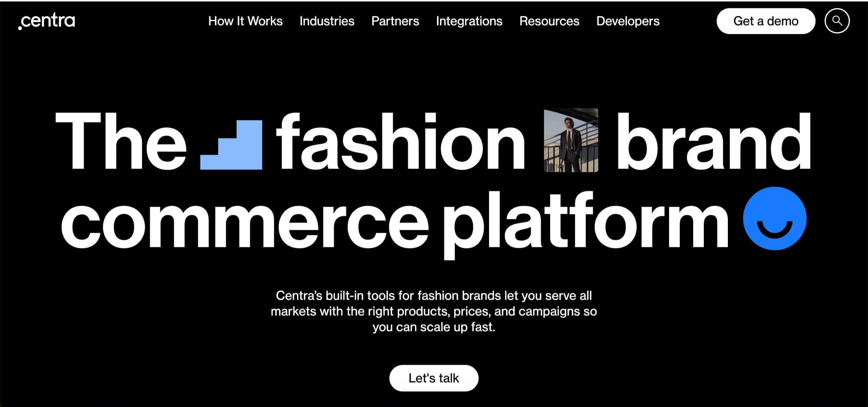This screenshot has width=868, height=407.
Task: Click the Get a demo button
Action: 766,21
